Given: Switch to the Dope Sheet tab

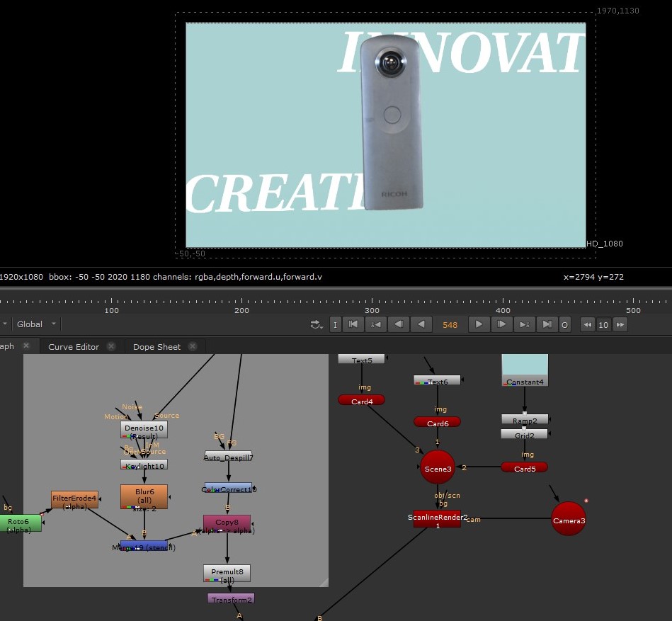Looking at the screenshot, I should (x=156, y=347).
